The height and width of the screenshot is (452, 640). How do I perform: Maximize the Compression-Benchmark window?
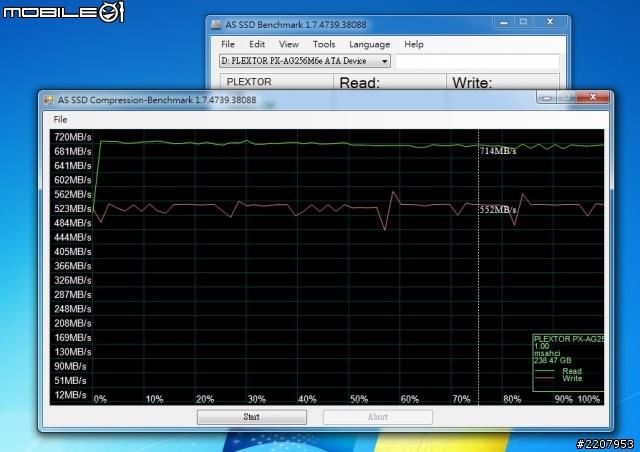tap(567, 97)
